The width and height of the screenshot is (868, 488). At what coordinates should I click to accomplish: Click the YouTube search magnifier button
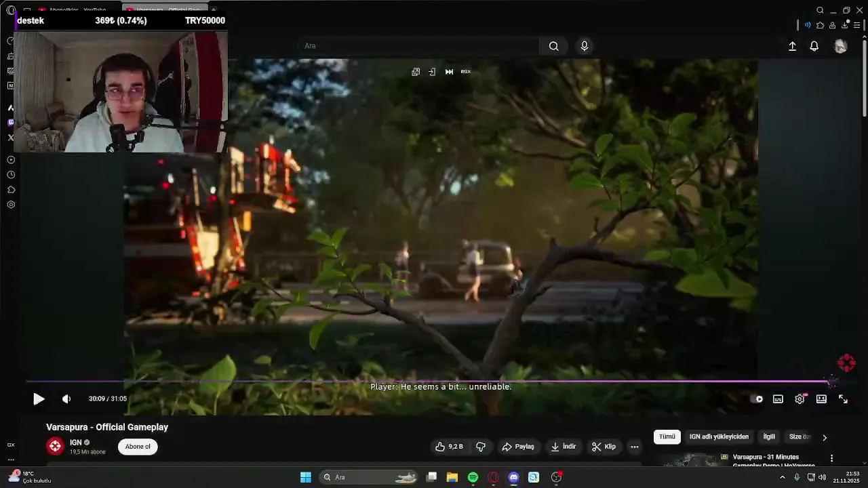point(554,46)
